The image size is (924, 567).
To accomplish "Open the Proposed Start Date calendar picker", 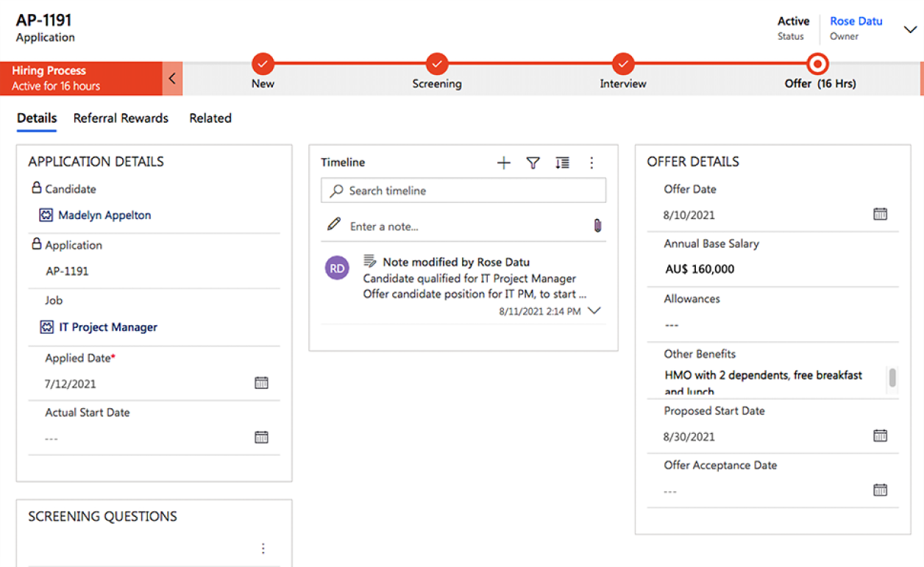I will tap(880, 435).
